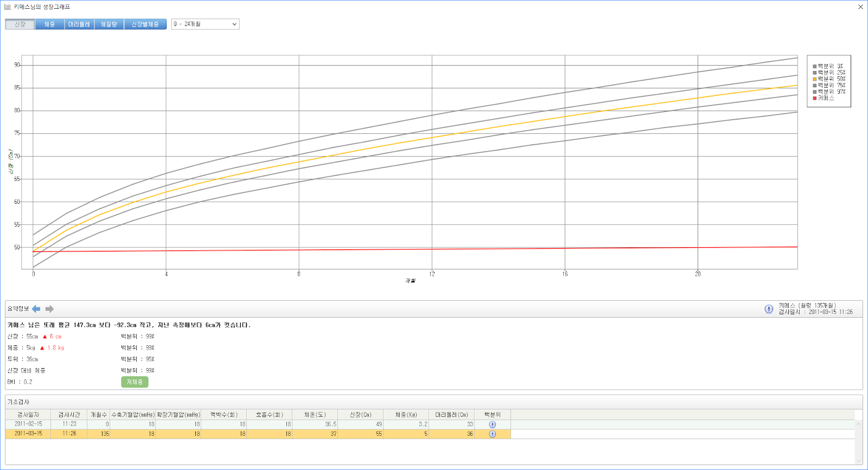Select the 체질량 tab

point(109,24)
